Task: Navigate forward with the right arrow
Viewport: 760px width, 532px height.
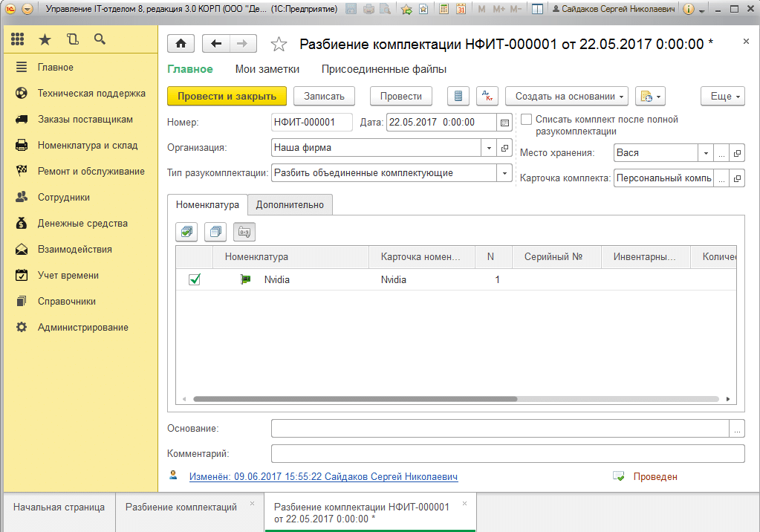Action: [x=243, y=44]
